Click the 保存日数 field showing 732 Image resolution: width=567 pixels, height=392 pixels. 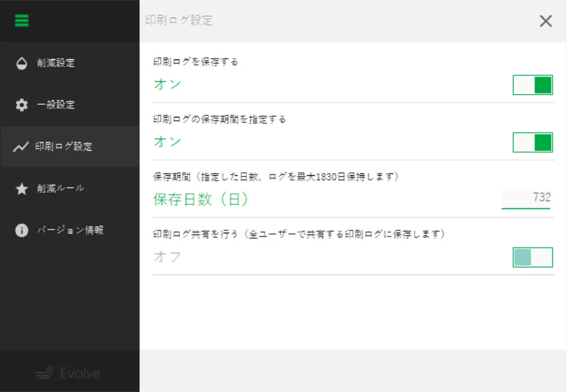pos(526,198)
